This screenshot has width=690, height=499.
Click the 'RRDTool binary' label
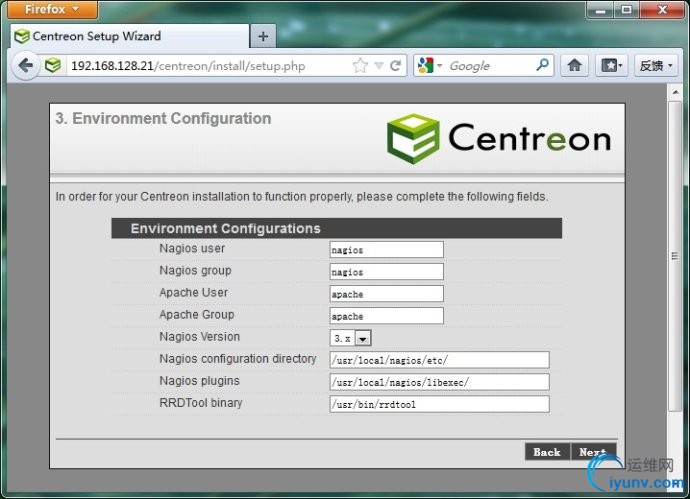tap(201, 403)
